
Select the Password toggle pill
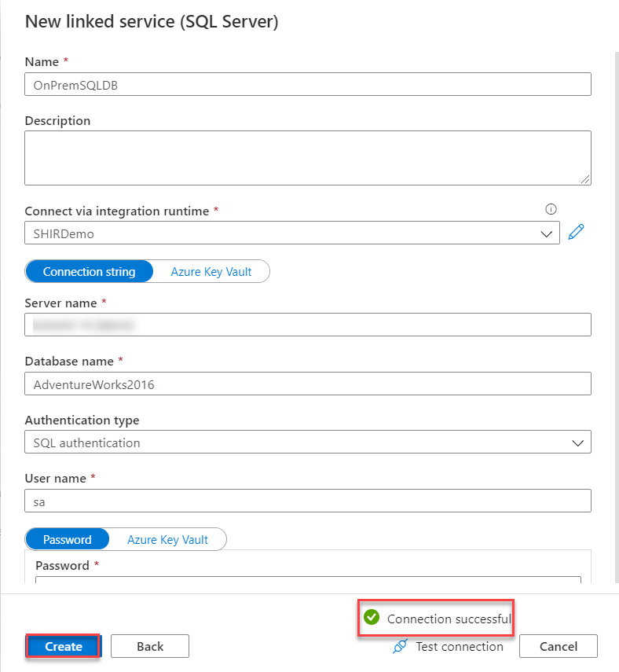[67, 539]
